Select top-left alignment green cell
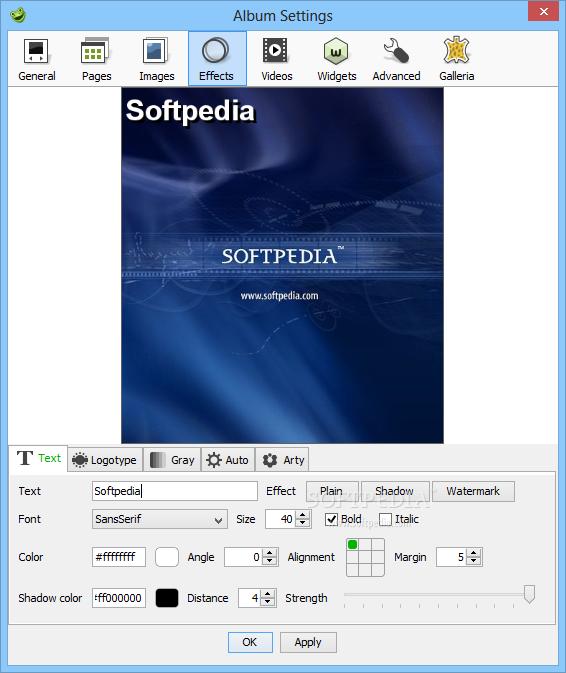 pos(353,545)
